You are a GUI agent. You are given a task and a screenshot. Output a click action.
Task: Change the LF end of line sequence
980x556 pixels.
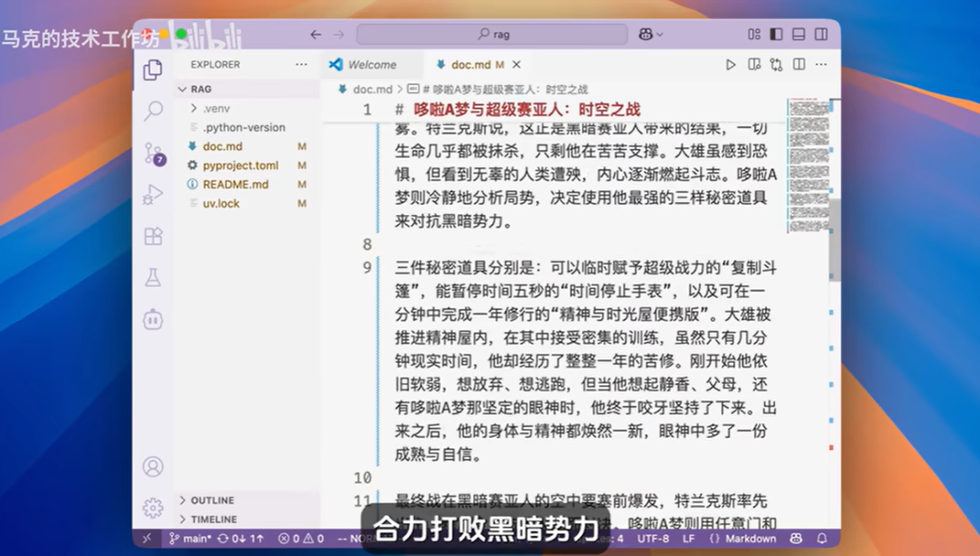[689, 539]
